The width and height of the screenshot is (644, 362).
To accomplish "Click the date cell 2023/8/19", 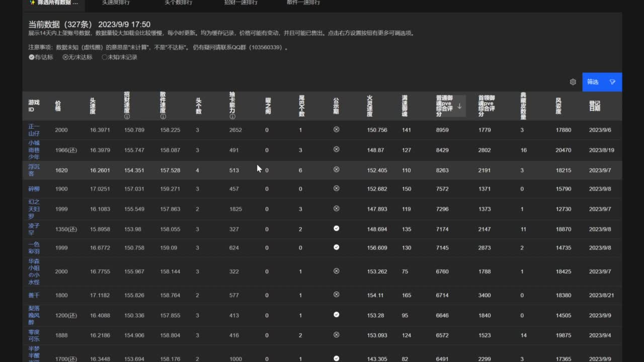I will point(602,150).
